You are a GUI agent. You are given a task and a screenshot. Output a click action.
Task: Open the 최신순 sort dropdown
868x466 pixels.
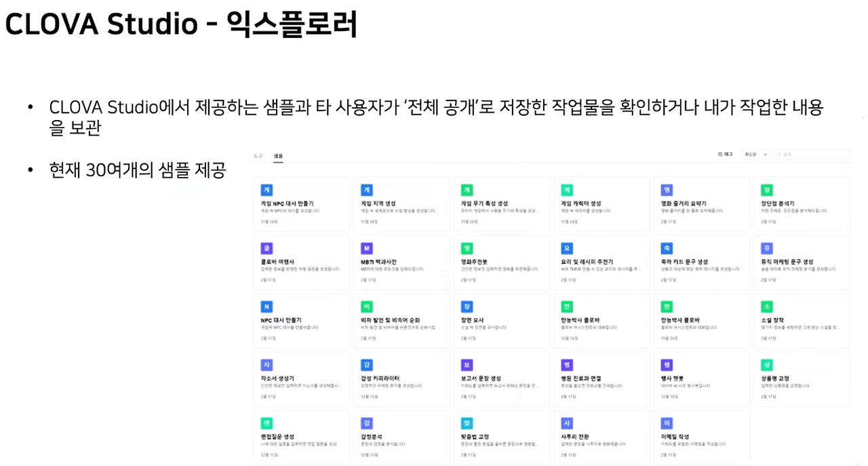tap(755, 155)
